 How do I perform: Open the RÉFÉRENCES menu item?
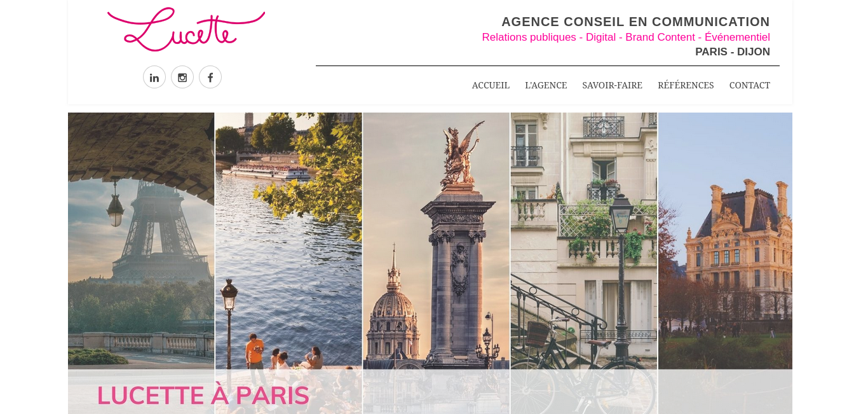point(686,85)
